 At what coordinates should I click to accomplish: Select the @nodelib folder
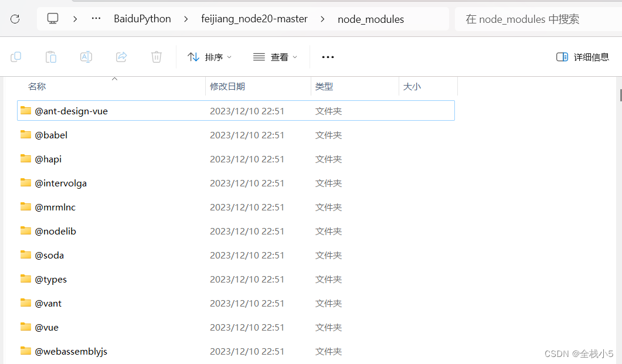[x=55, y=231]
